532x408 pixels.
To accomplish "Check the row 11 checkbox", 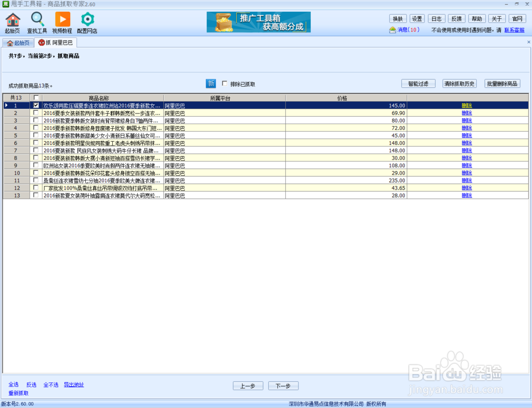I will click(36, 180).
